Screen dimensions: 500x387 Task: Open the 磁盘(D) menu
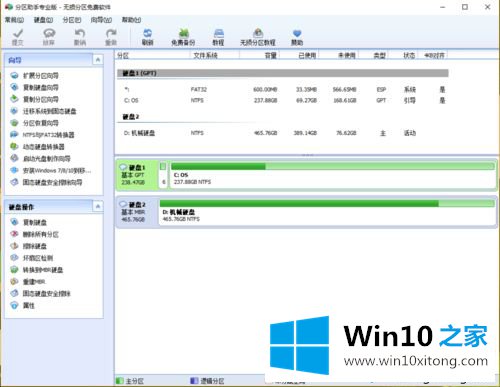pos(43,20)
